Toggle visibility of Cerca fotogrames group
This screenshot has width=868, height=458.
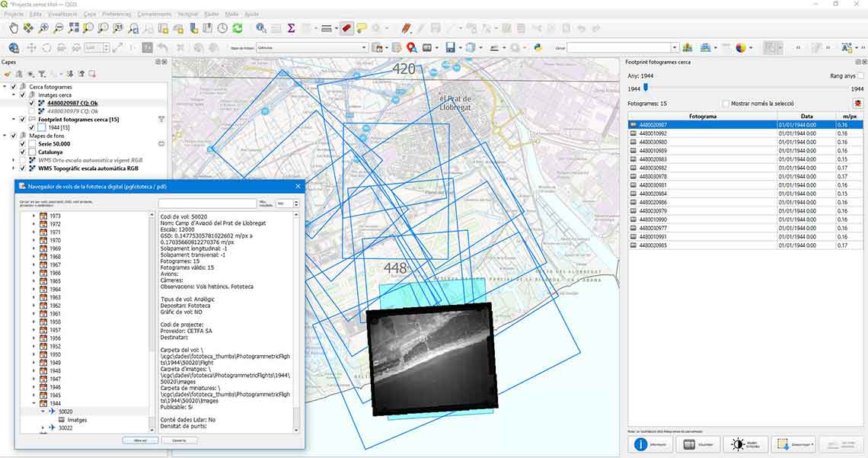14,87
